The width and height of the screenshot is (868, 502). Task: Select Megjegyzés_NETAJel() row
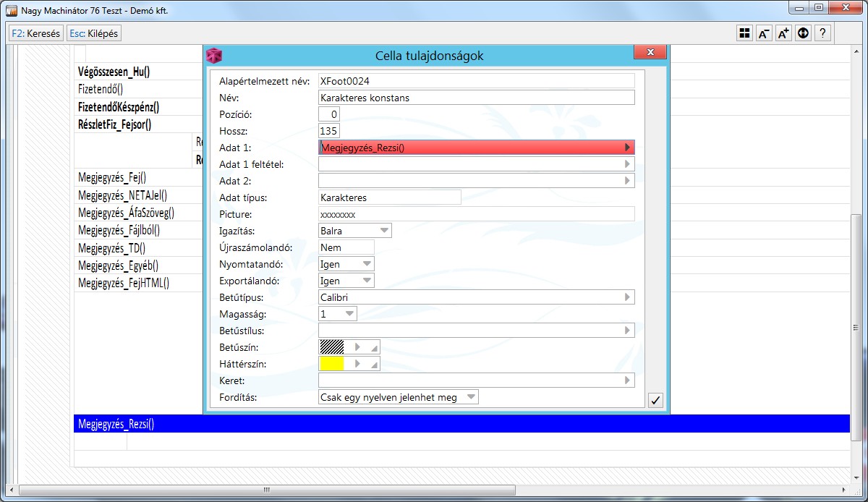click(x=122, y=195)
